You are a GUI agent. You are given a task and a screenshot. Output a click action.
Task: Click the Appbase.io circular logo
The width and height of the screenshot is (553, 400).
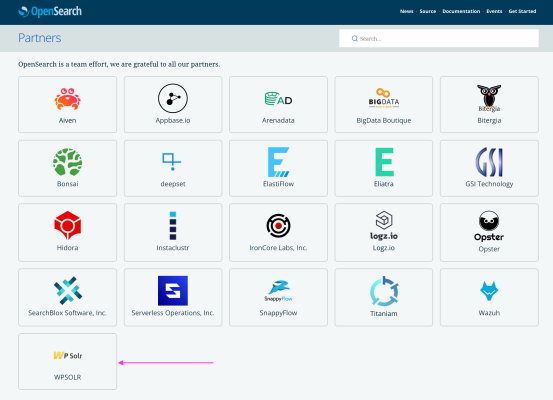(x=173, y=98)
